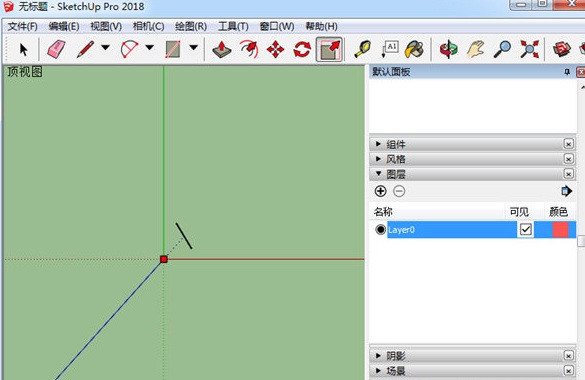585x380 pixels.
Task: Select the Layer0 name row
Action: pos(452,229)
